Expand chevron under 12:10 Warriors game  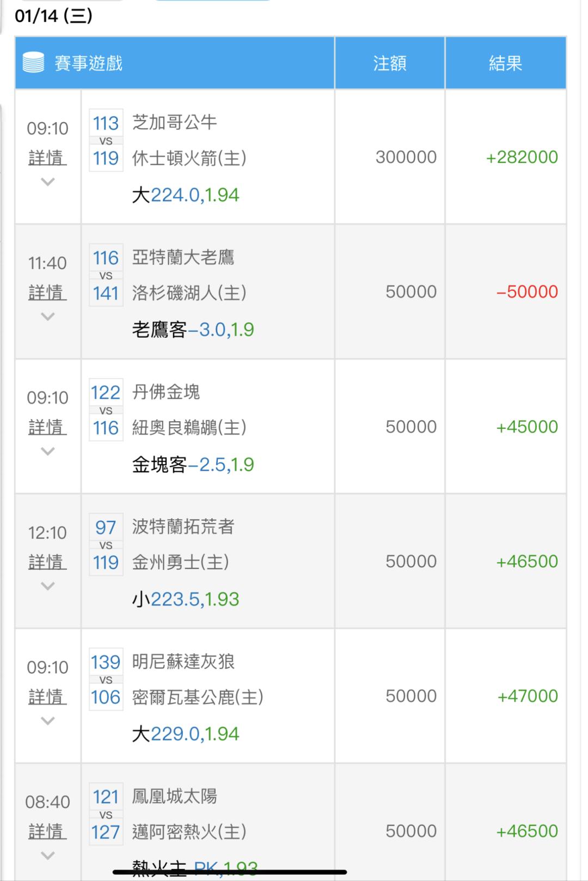click(x=48, y=586)
